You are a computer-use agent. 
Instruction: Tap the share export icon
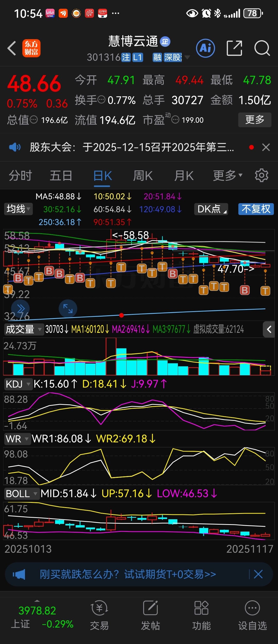(x=234, y=48)
